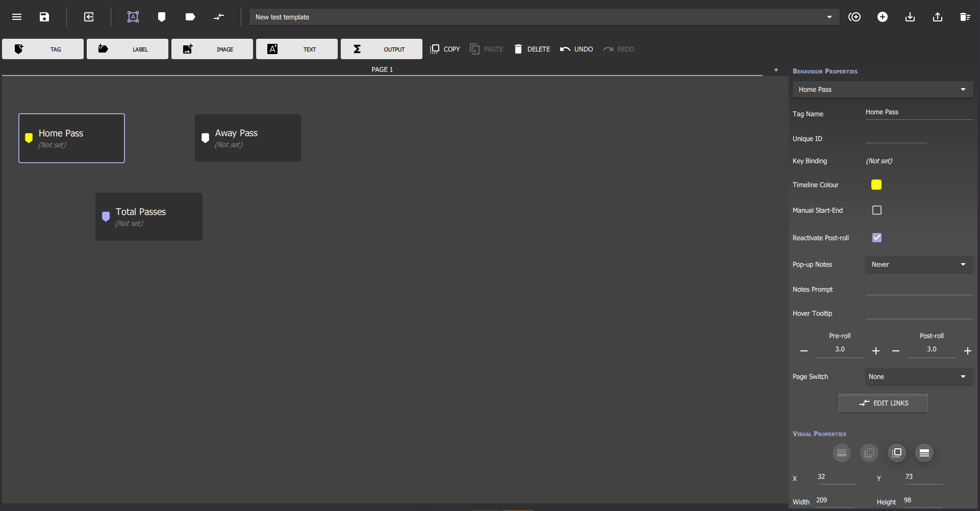Add a new TEXT element
980x511 pixels.
297,49
